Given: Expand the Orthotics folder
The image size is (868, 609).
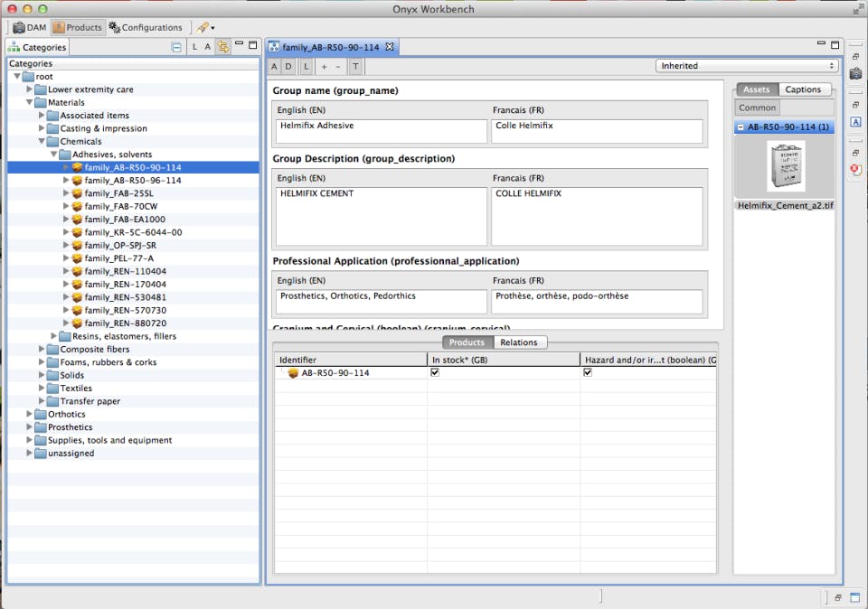Looking at the screenshot, I should coord(29,414).
